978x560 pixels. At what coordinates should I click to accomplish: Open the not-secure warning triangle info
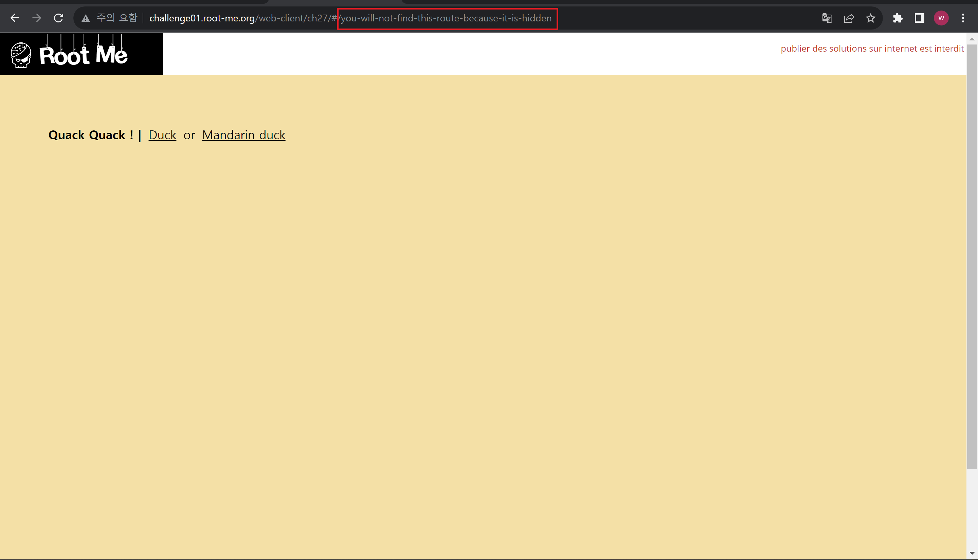pos(86,18)
